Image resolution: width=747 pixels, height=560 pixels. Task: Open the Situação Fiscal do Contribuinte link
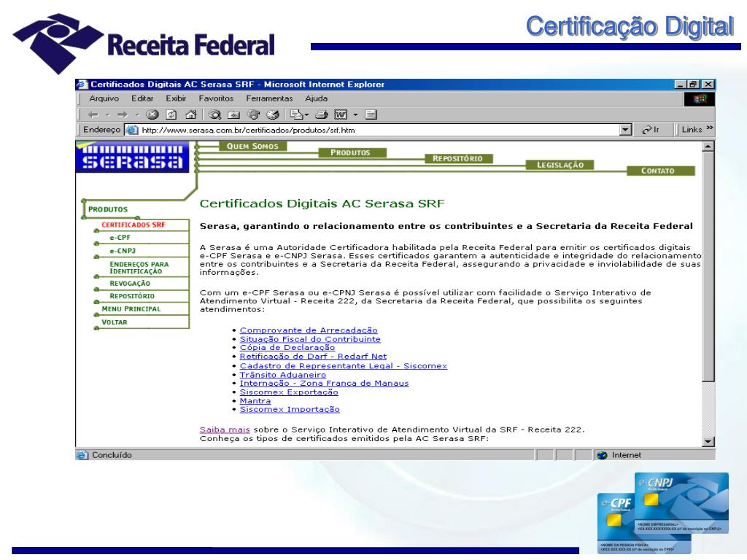click(310, 339)
